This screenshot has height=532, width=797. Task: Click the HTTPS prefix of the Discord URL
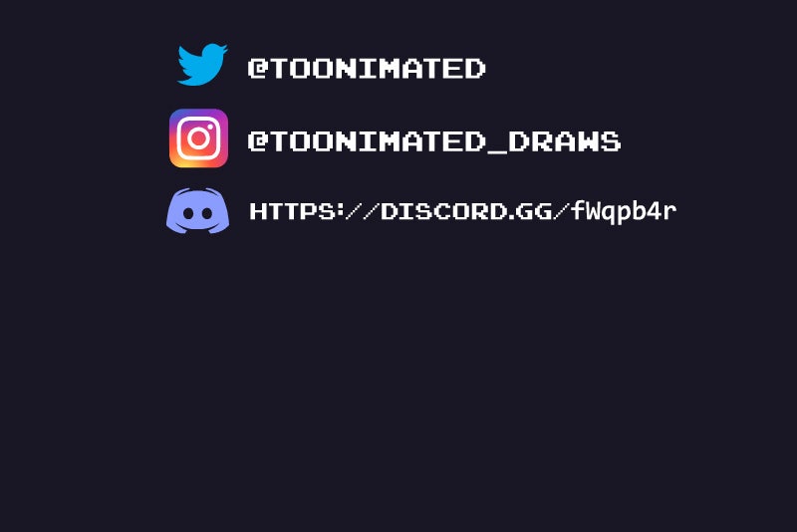[x=292, y=211]
